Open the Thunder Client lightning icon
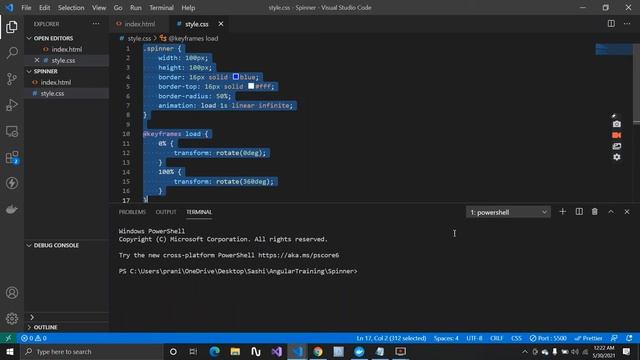This screenshot has height=360, width=640. tap(12, 183)
